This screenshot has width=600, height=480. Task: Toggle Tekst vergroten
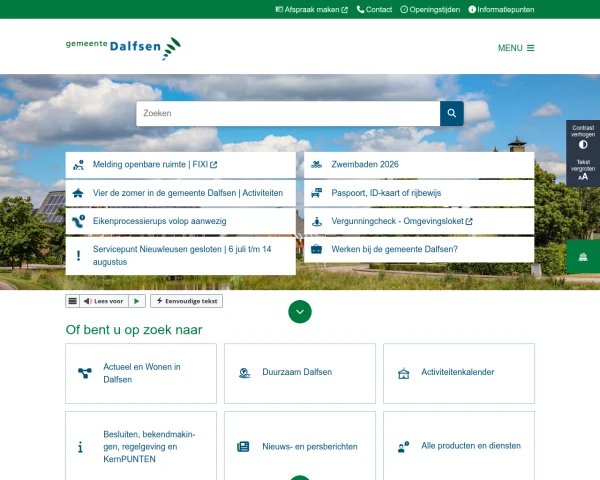click(583, 170)
